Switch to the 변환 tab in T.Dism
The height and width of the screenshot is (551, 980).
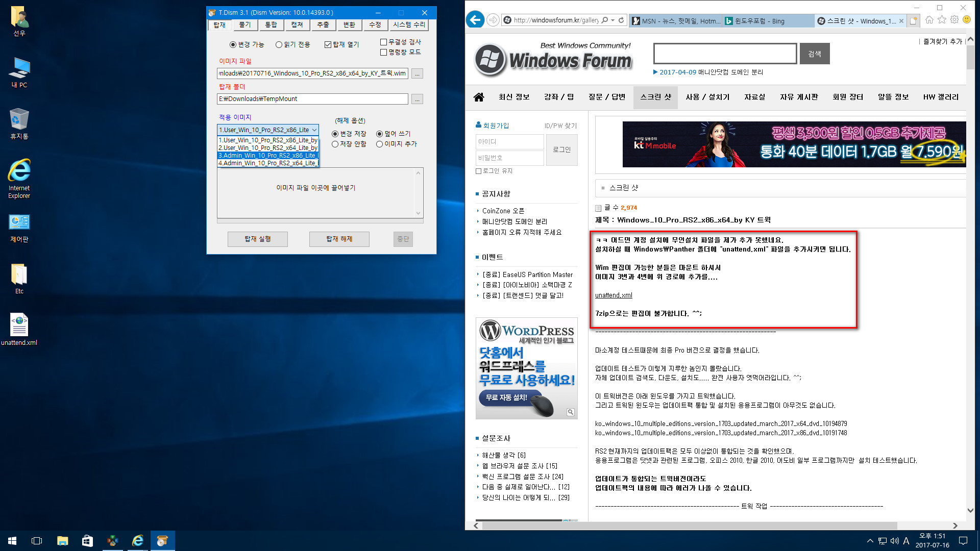349,24
